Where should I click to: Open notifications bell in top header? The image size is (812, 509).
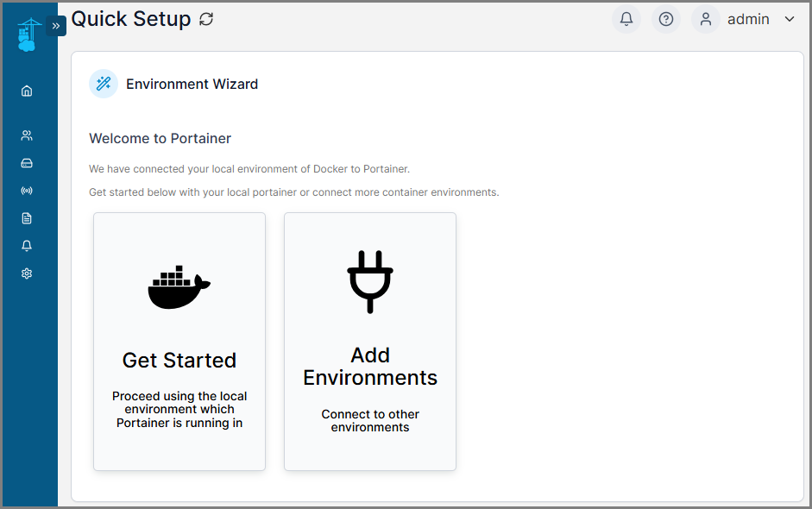pos(626,19)
